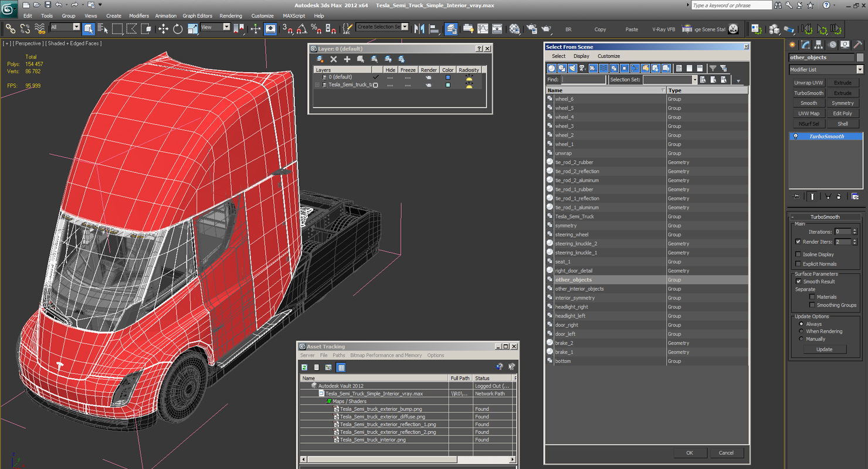This screenshot has height=469, width=868.
Task: Refresh Asset Tracking list icon
Action: 305,368
